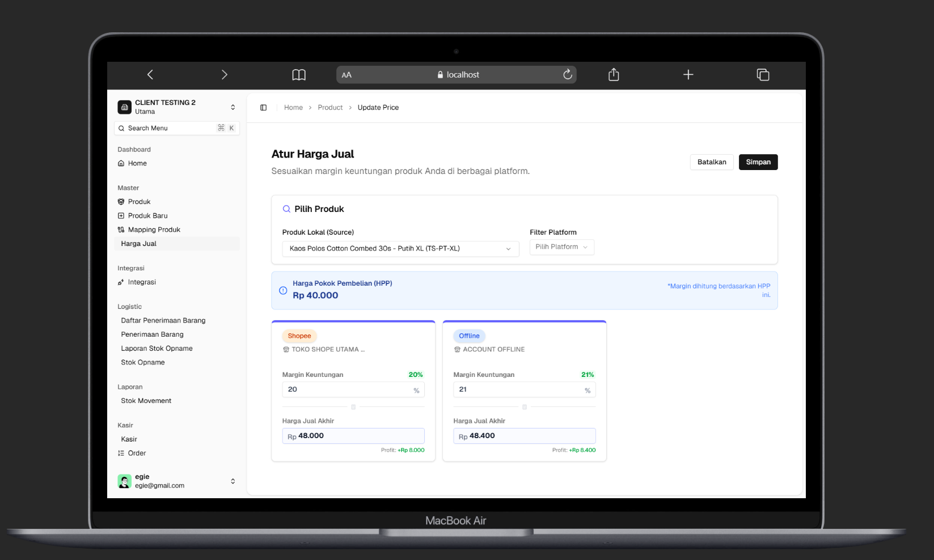
Task: Open Mapping Produk via its sidebar icon
Action: tap(121, 230)
